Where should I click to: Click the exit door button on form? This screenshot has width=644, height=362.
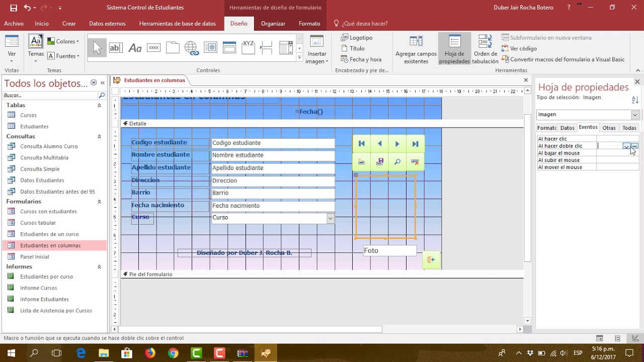[431, 259]
